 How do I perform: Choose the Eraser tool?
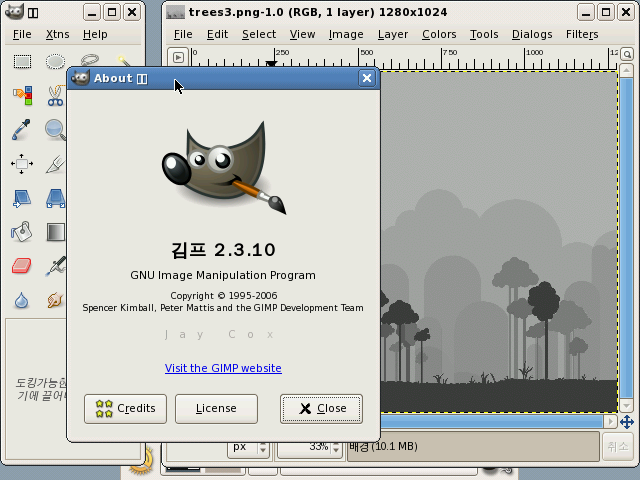point(22,266)
